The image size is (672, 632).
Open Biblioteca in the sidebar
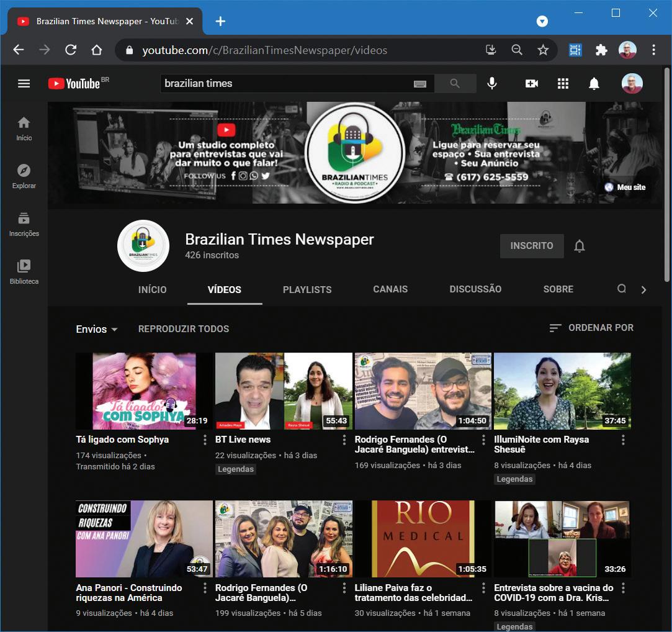tap(24, 272)
